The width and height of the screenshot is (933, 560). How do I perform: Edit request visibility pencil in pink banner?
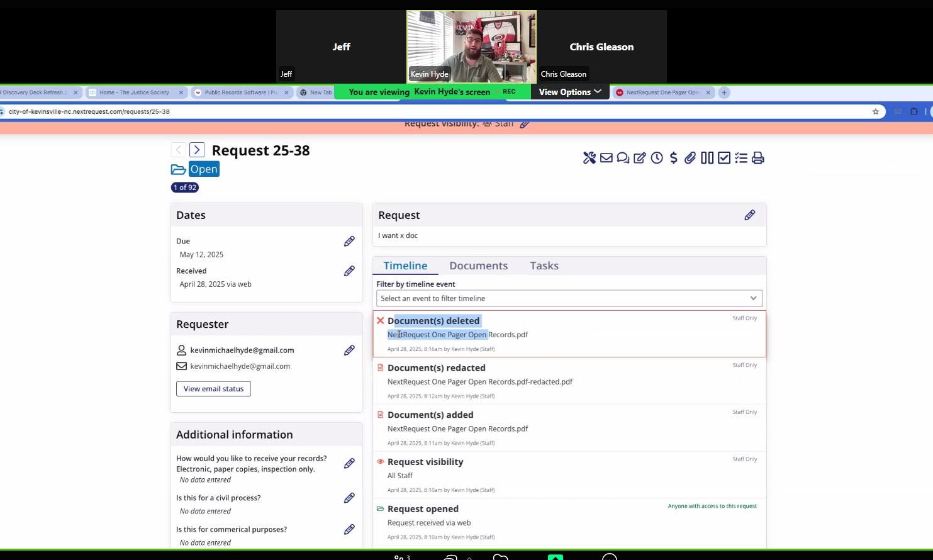pos(525,124)
